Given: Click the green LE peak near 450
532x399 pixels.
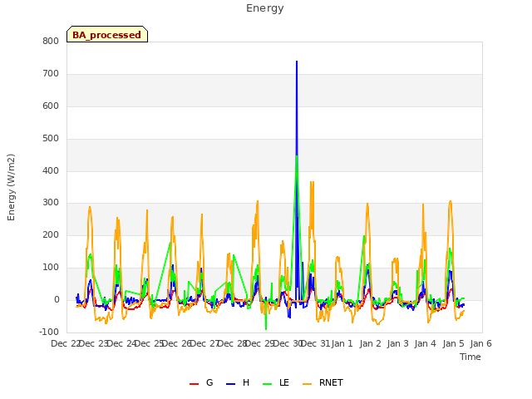Looking at the screenshot, I should point(297,156).
